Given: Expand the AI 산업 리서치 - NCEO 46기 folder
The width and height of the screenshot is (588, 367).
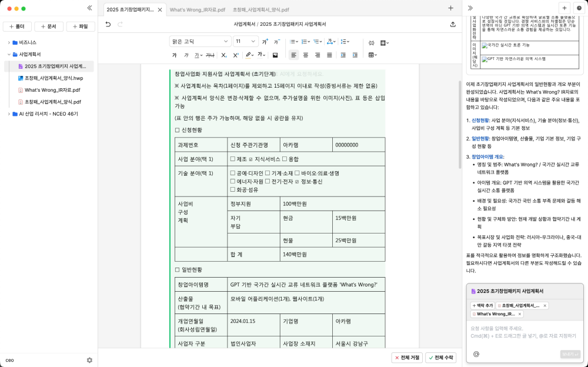Looking at the screenshot, I should coord(9,114).
